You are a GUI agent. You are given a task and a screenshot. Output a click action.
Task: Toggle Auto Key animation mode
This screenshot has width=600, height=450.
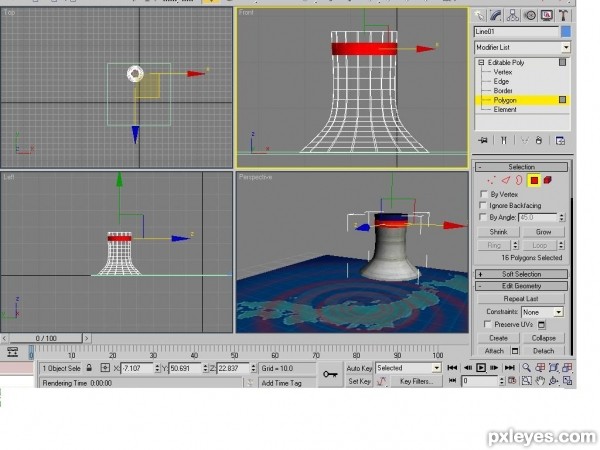pos(359,368)
